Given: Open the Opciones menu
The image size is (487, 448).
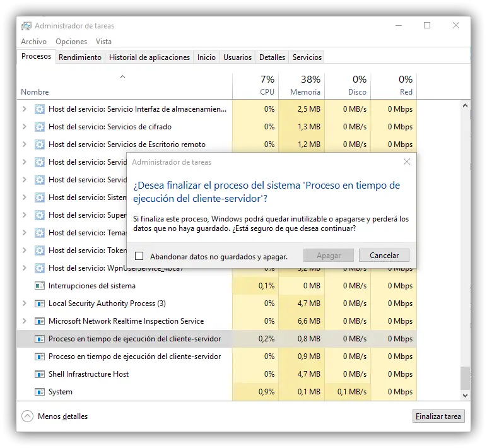Looking at the screenshot, I should click(x=71, y=42).
